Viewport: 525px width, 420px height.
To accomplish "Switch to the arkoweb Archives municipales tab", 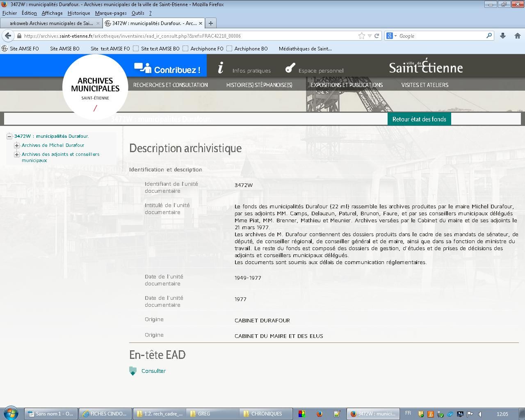I will (51, 23).
